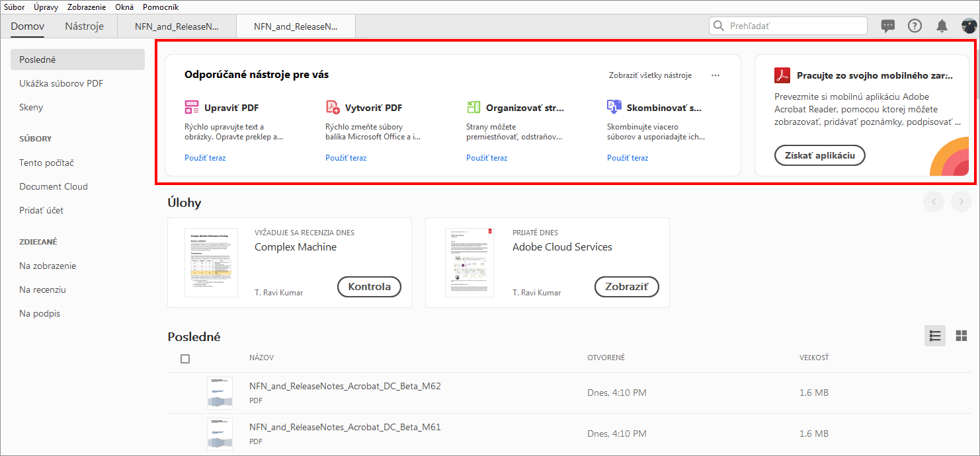Show notifications via the bell icon
This screenshot has width=980, height=456.
(x=942, y=26)
